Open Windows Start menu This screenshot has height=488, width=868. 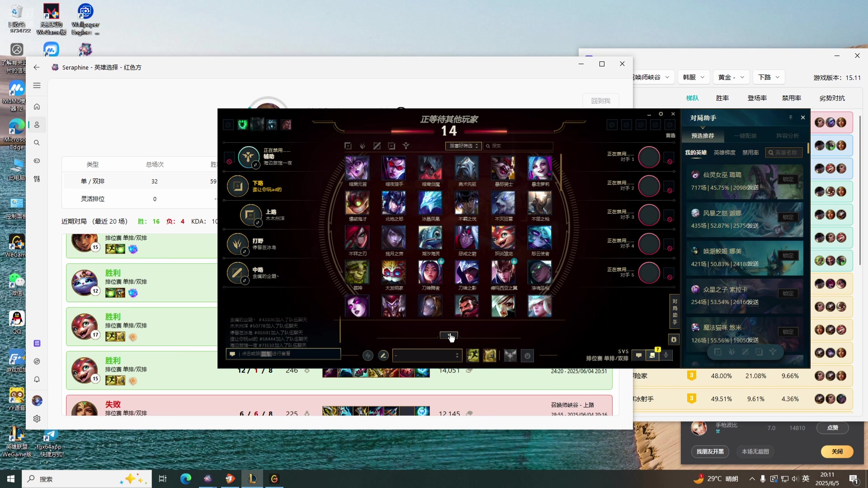[11, 479]
